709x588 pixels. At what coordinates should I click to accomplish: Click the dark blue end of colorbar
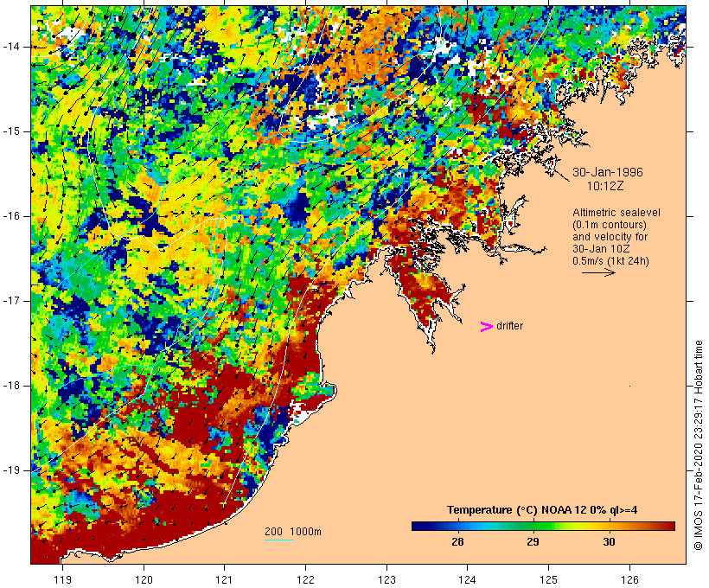pos(418,526)
